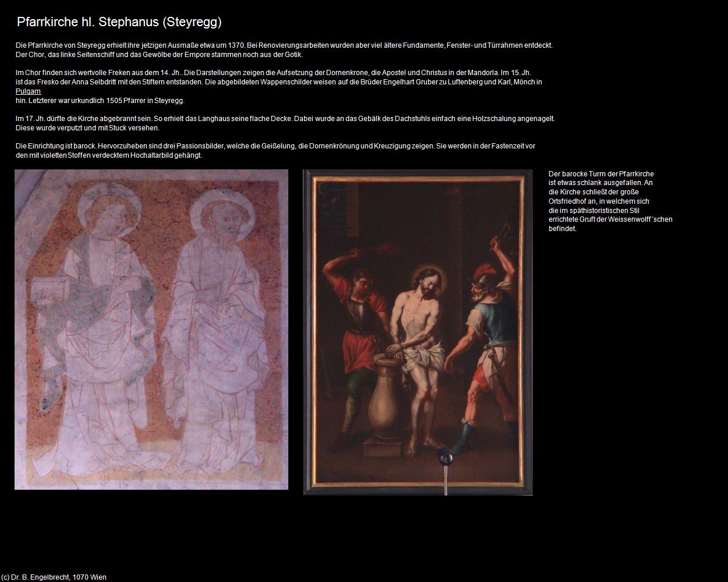This screenshot has height=582, width=728.
Task: Click the paragraph starting 'Die Einrichtung ist barock'
Action: pyautogui.click(x=275, y=151)
